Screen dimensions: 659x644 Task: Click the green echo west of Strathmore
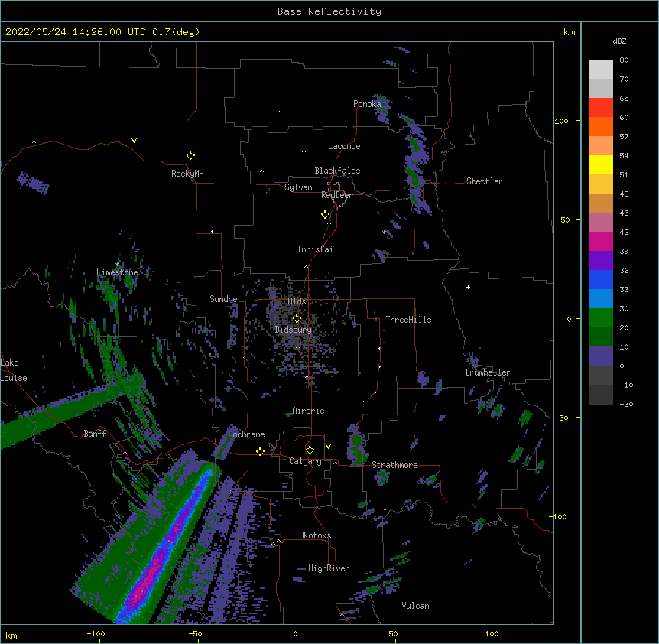[x=357, y=447]
